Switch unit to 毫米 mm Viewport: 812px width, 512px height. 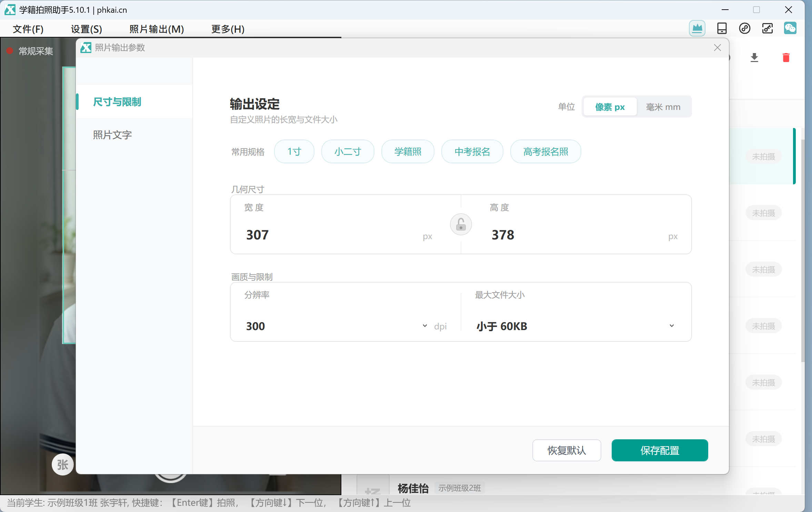pos(663,107)
